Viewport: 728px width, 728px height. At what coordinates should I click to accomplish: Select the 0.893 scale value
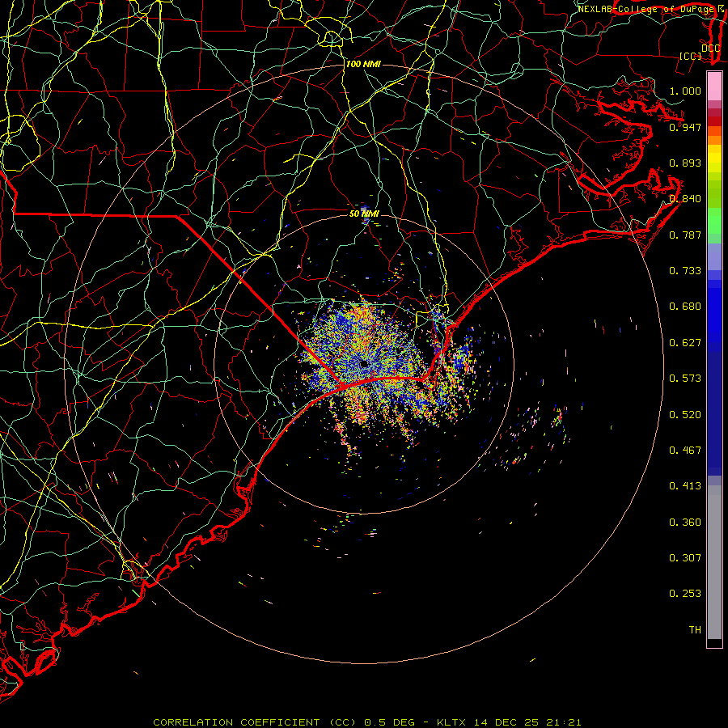(x=685, y=163)
